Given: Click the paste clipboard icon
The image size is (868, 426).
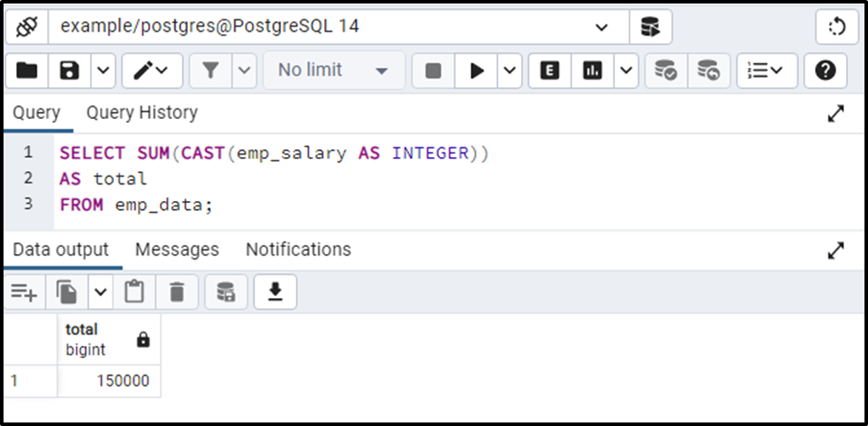Looking at the screenshot, I should click(134, 292).
